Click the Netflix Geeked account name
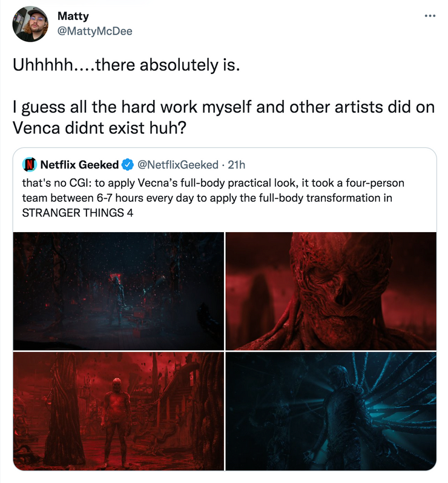The height and width of the screenshot is (483, 448). (79, 164)
